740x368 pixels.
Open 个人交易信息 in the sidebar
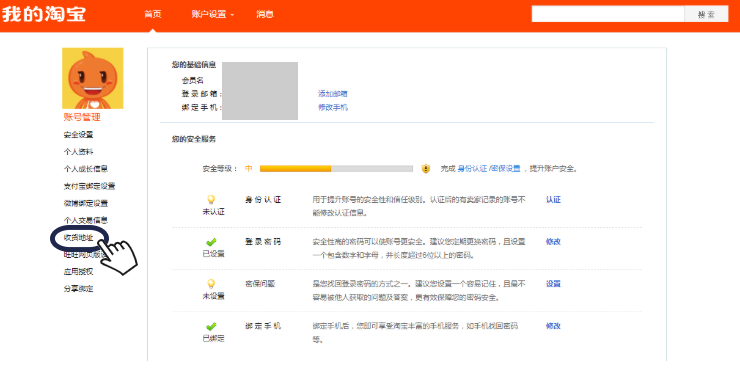pyautogui.click(x=86, y=220)
